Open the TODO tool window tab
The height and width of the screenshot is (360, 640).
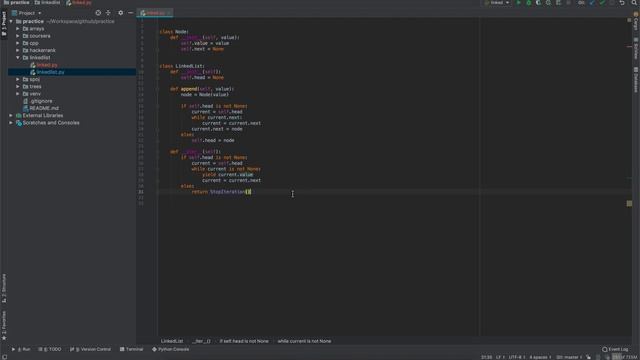[50, 349]
